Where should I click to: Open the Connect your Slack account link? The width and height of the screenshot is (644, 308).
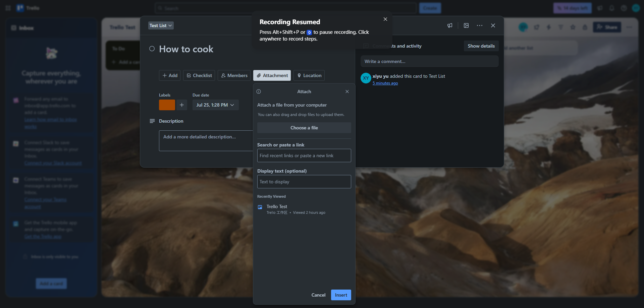[53, 163]
